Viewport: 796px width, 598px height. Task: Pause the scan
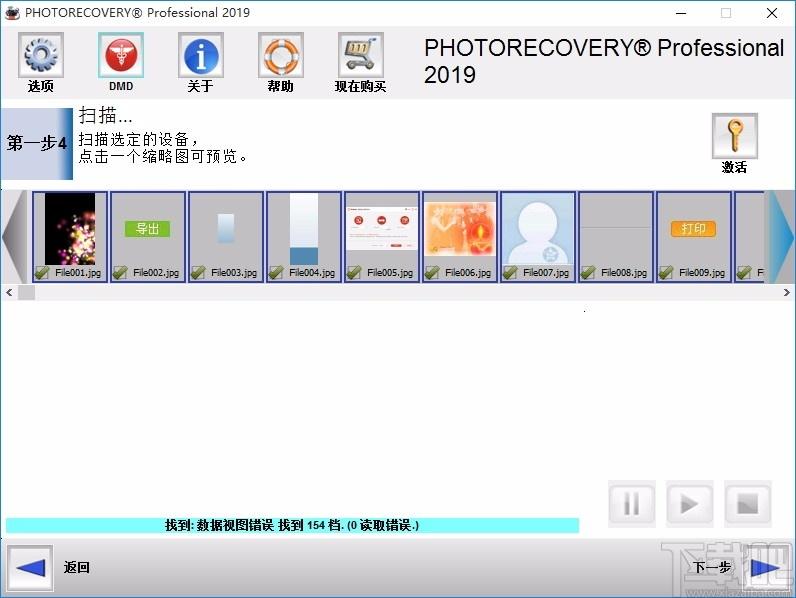(x=632, y=505)
